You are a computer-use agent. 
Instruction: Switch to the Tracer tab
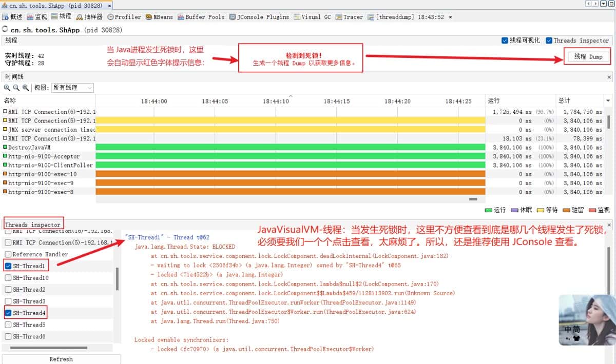coord(350,17)
